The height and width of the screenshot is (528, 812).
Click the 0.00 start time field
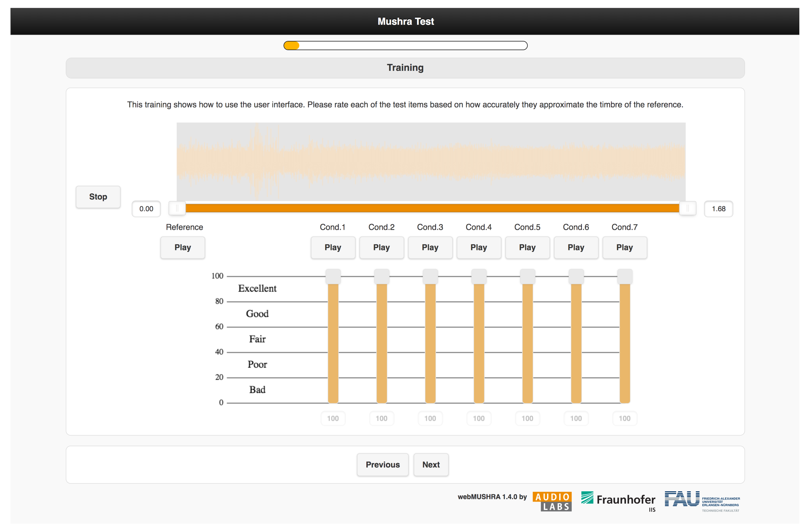(146, 209)
